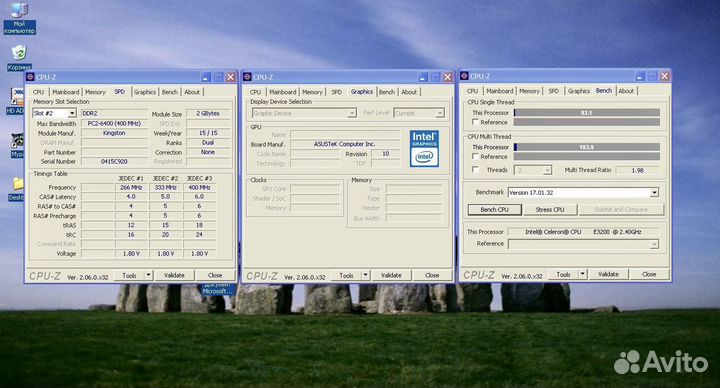Open the Threads count dropdown

click(547, 170)
